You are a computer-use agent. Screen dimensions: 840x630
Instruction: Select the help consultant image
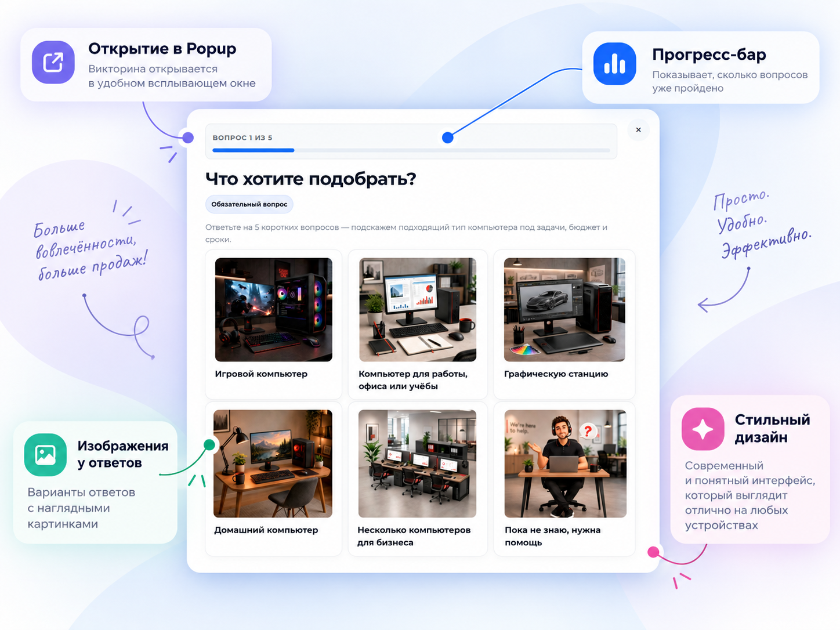pyautogui.click(x=566, y=464)
